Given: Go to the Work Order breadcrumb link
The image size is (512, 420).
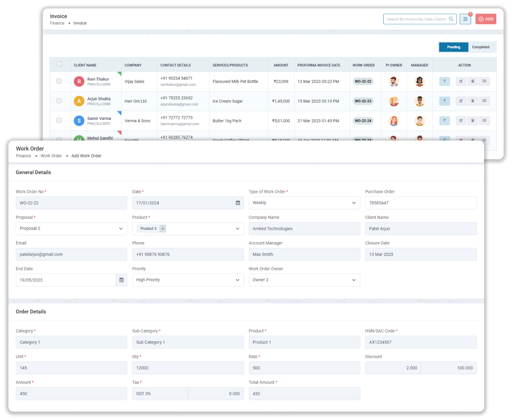Looking at the screenshot, I should click(51, 156).
